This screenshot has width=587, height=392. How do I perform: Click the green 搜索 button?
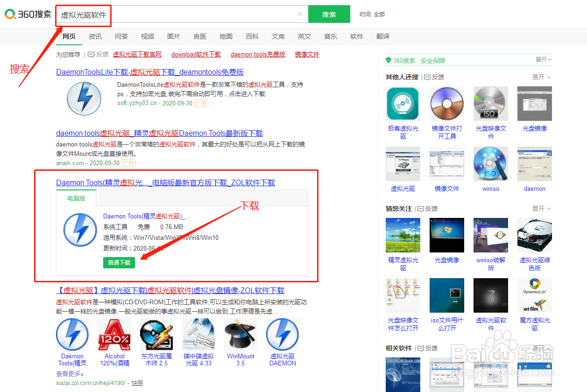(329, 14)
